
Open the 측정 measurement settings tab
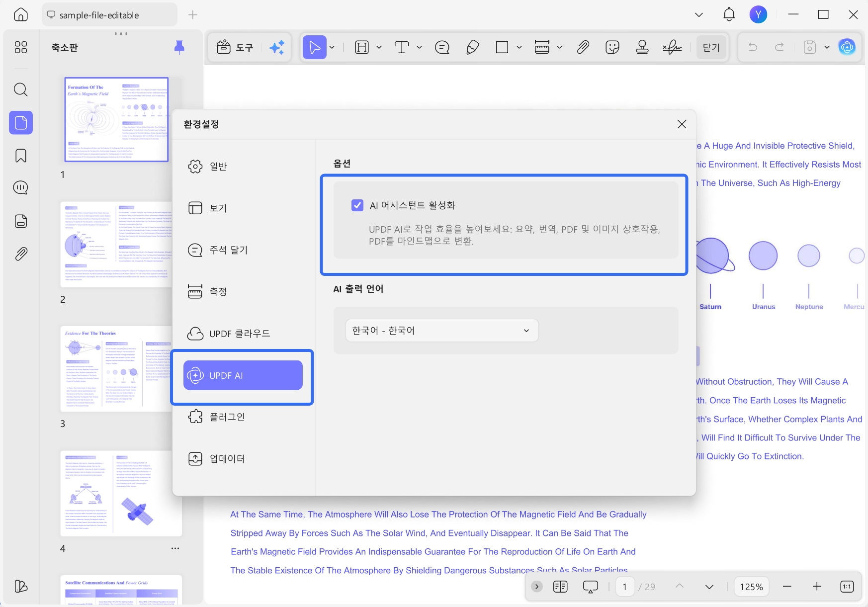point(244,291)
